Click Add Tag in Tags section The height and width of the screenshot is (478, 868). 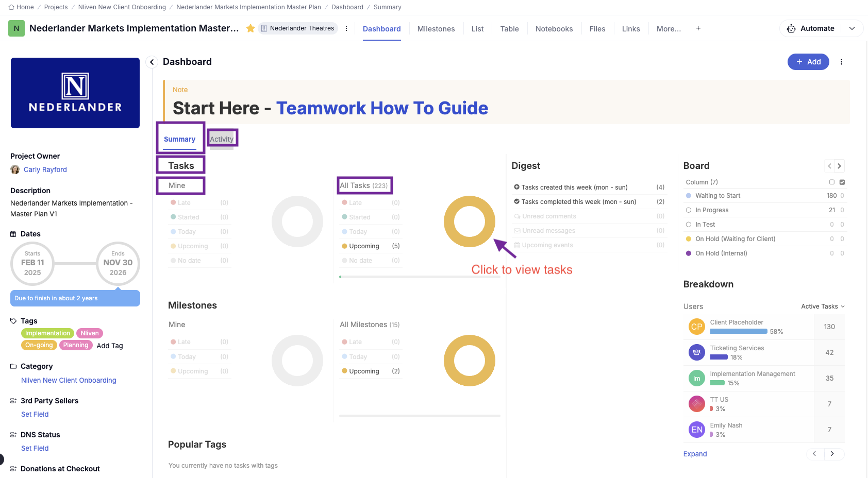[110, 346]
